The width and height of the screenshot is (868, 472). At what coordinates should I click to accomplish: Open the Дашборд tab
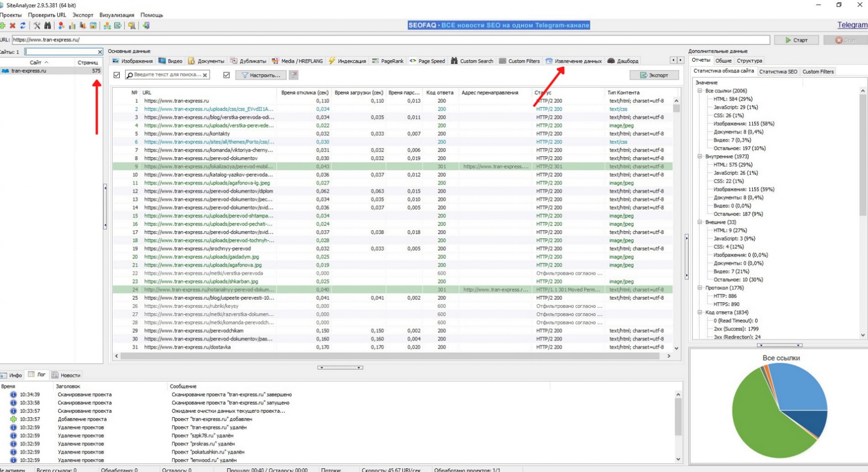coord(623,61)
